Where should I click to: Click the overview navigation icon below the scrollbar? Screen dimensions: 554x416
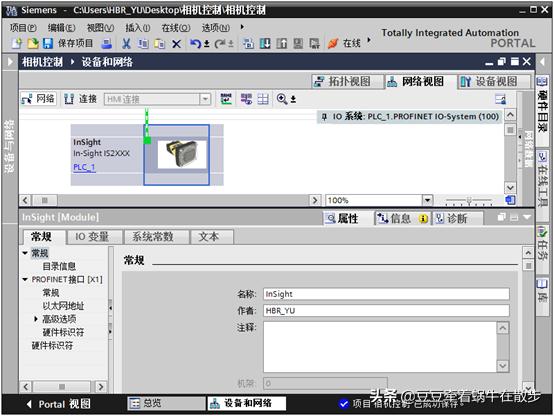(x=510, y=200)
